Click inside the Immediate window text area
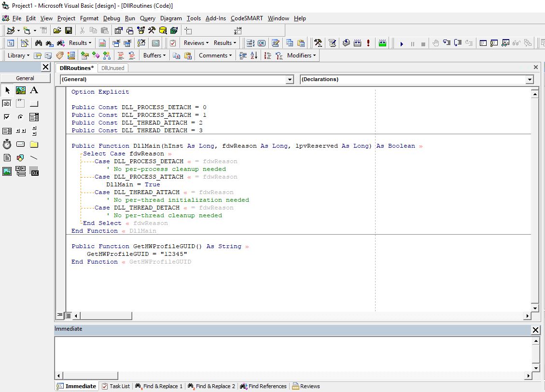The image size is (545, 392). [x=293, y=354]
